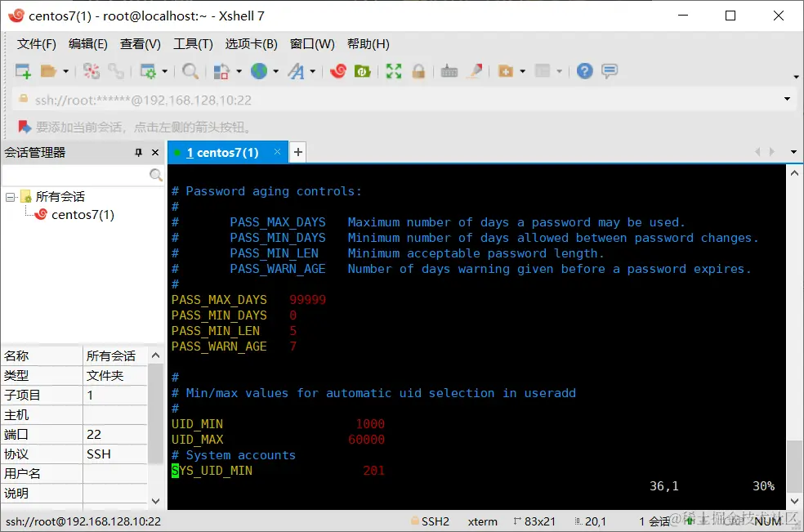Open the 编辑(E) menu
Screen dimensions: 804x532
click(x=88, y=44)
